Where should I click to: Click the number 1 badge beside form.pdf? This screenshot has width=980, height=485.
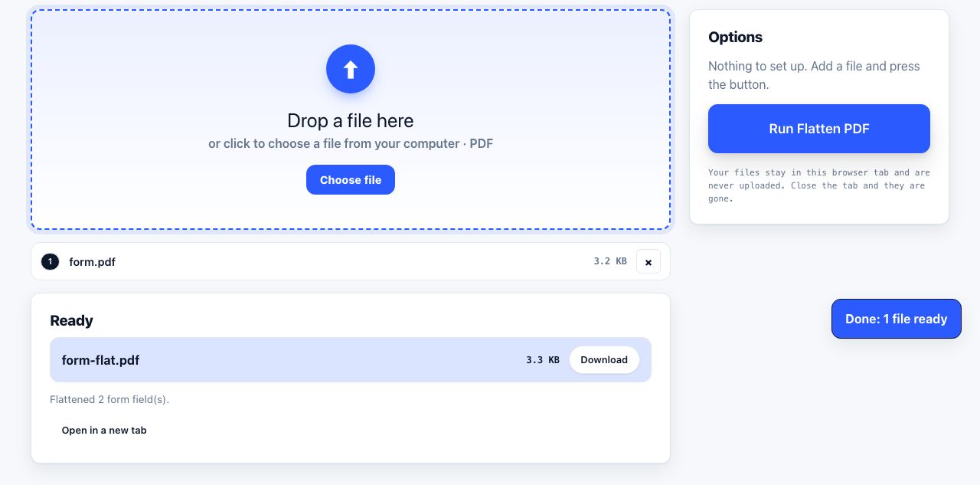click(50, 262)
